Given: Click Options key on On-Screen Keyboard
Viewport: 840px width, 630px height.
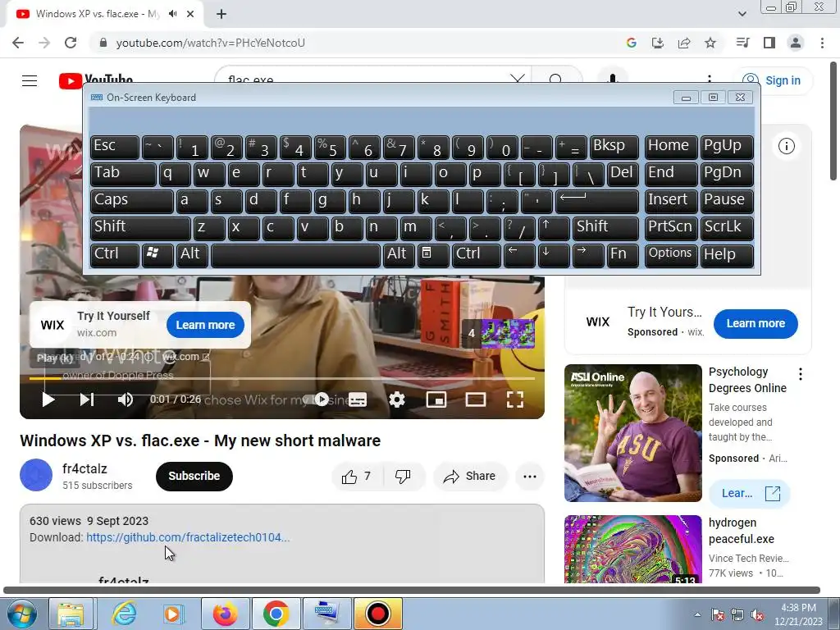Looking at the screenshot, I should pos(670,254).
